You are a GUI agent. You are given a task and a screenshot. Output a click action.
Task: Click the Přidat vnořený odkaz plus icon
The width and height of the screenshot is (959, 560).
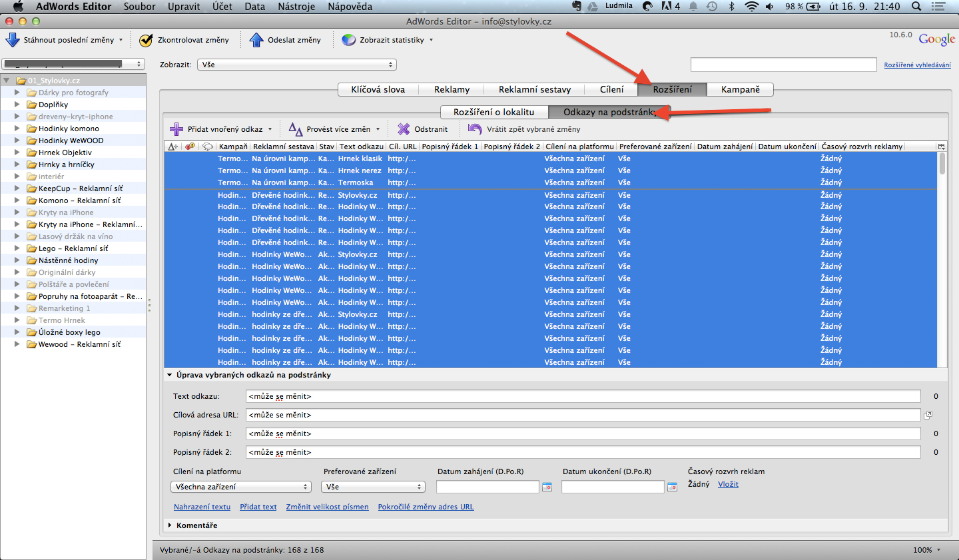click(176, 129)
